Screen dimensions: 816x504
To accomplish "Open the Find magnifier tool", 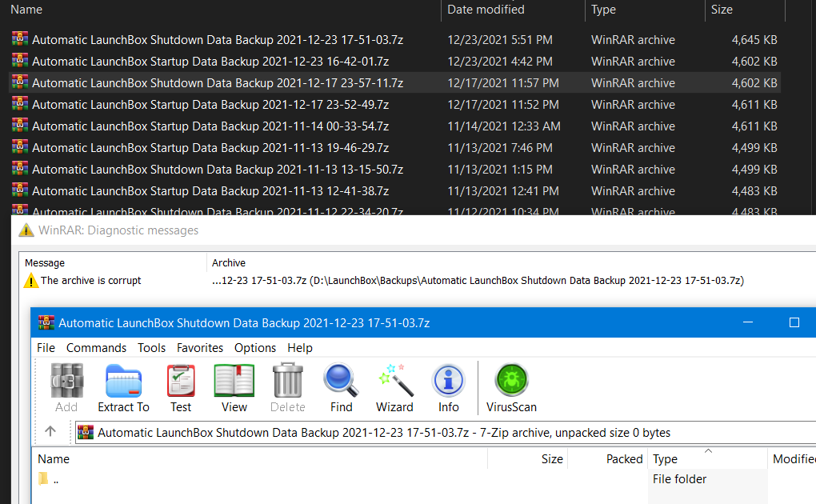I will (341, 381).
